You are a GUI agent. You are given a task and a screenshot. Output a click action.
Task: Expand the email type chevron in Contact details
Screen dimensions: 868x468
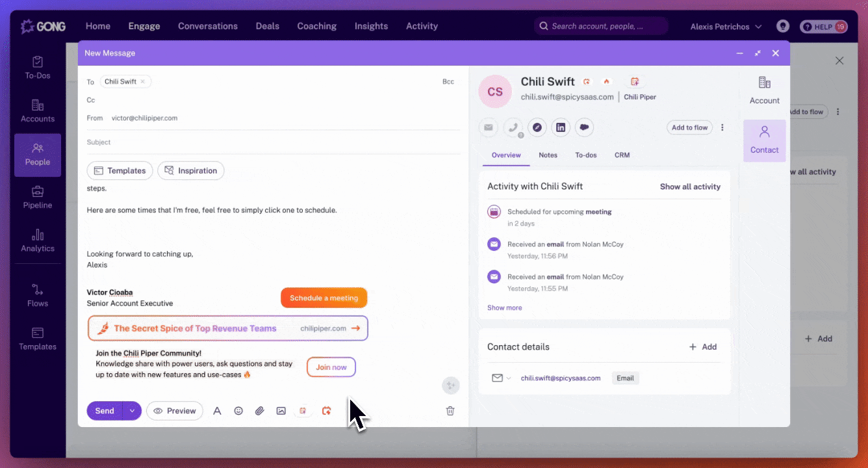(x=509, y=378)
